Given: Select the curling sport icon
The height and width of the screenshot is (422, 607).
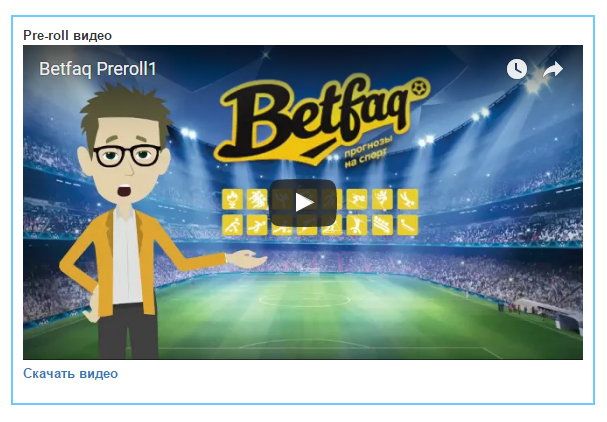Looking at the screenshot, I should pyautogui.click(x=233, y=225).
